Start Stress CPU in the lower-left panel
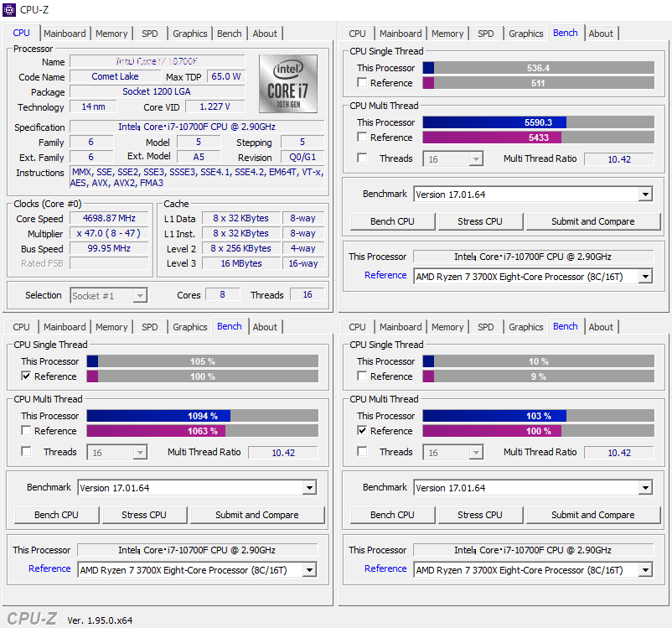The height and width of the screenshot is (628, 672). coord(144,515)
